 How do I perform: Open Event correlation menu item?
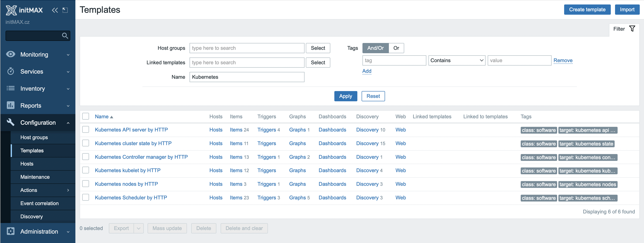(39, 203)
